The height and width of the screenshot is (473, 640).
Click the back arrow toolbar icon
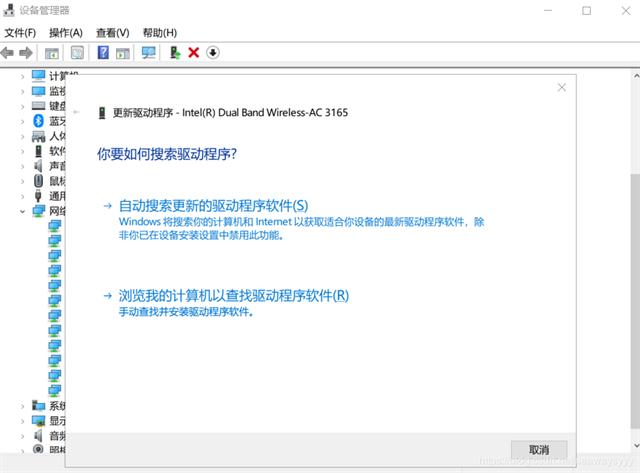click(x=7, y=53)
